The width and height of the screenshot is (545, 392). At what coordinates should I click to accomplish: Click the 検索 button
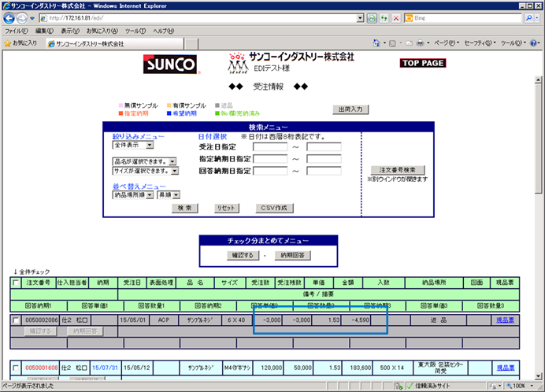point(185,208)
